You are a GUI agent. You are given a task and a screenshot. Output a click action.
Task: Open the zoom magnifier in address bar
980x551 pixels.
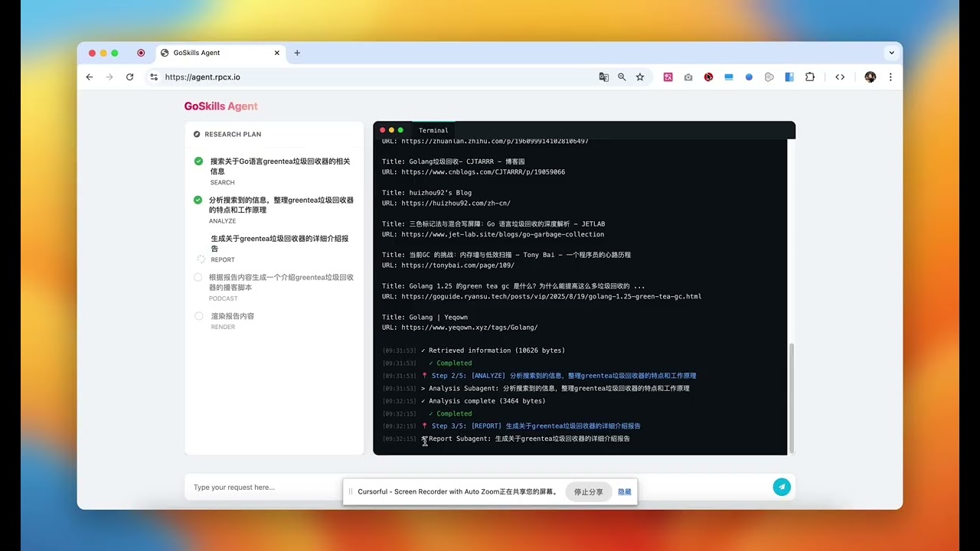622,77
